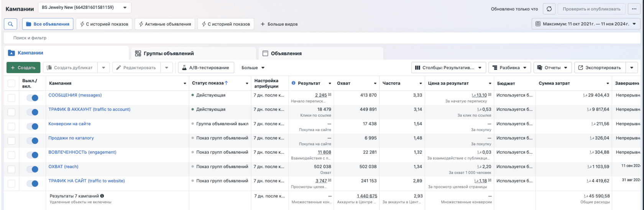Switch to Объявления tab

pos(321,54)
